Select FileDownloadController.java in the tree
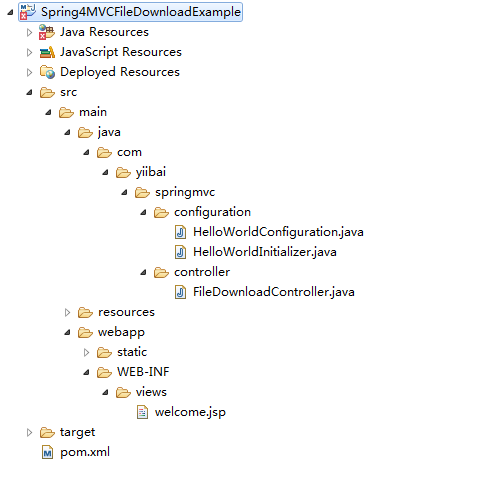The height and width of the screenshot is (501, 489). tap(274, 292)
